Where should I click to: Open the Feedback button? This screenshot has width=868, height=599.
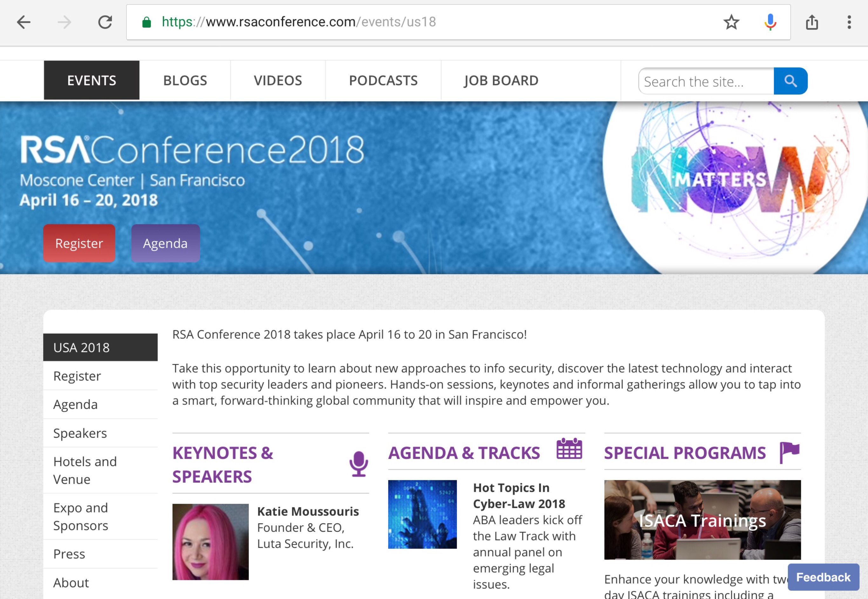pos(823,577)
